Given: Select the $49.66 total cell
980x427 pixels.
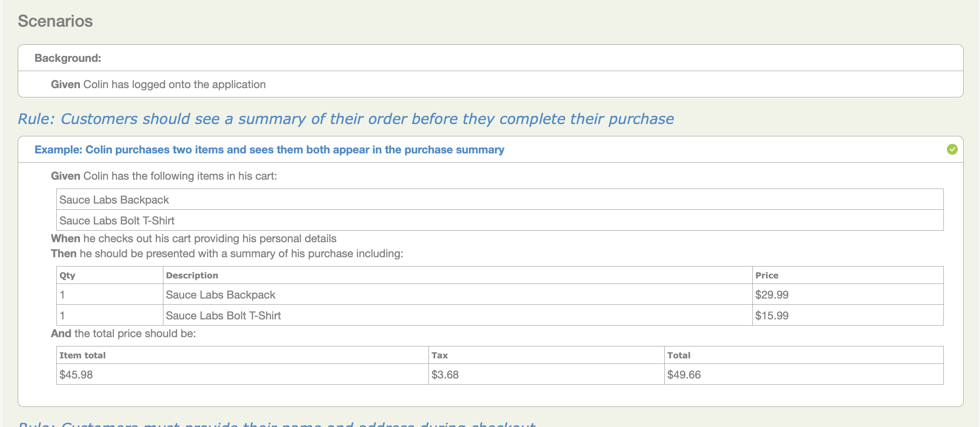Looking at the screenshot, I should 684,374.
